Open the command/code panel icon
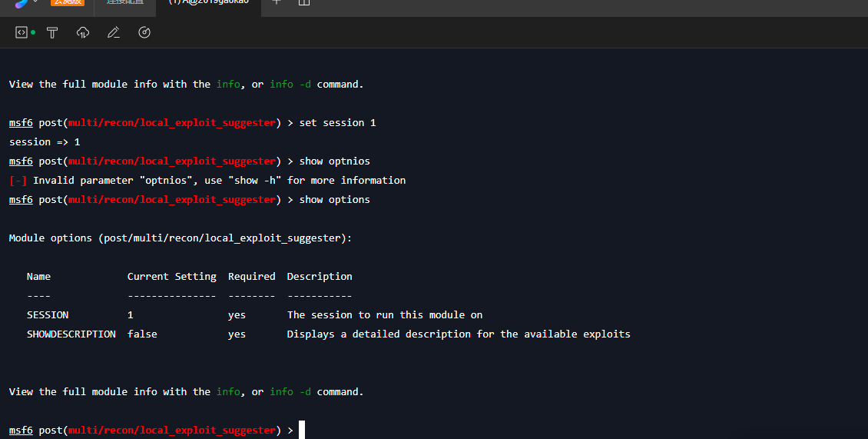This screenshot has height=439, width=868. click(21, 33)
